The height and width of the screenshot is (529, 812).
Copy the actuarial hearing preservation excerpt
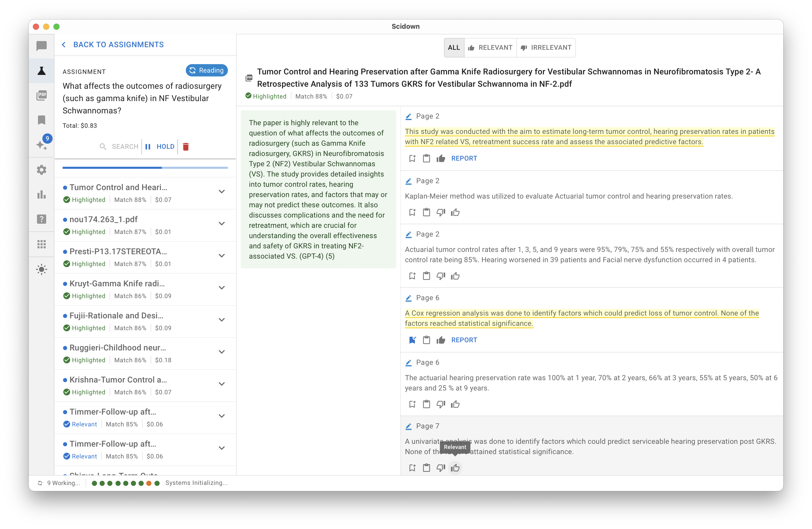coord(427,405)
